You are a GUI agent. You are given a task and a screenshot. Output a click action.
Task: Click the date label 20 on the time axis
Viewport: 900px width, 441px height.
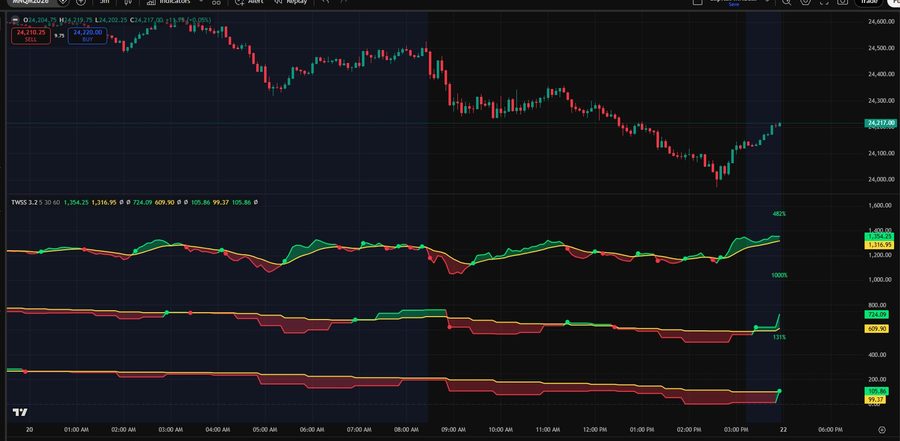pos(30,430)
